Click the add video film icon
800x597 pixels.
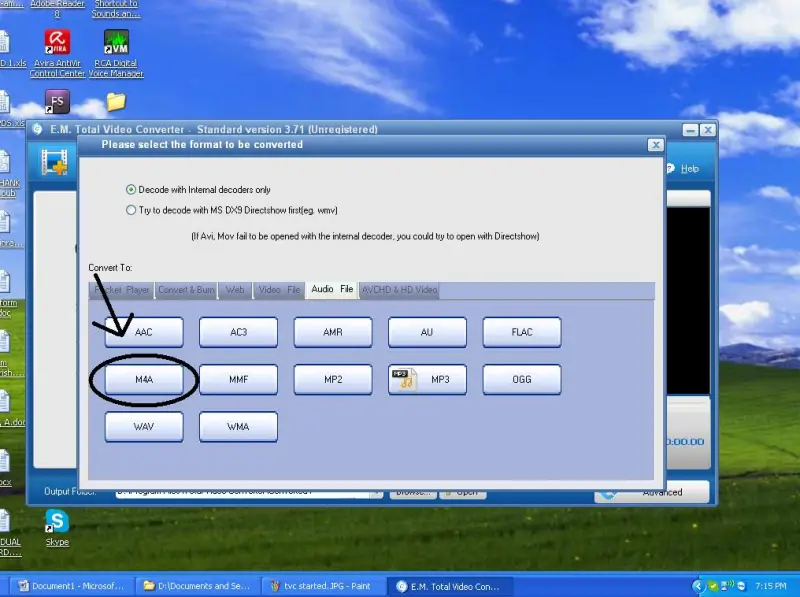[54, 162]
